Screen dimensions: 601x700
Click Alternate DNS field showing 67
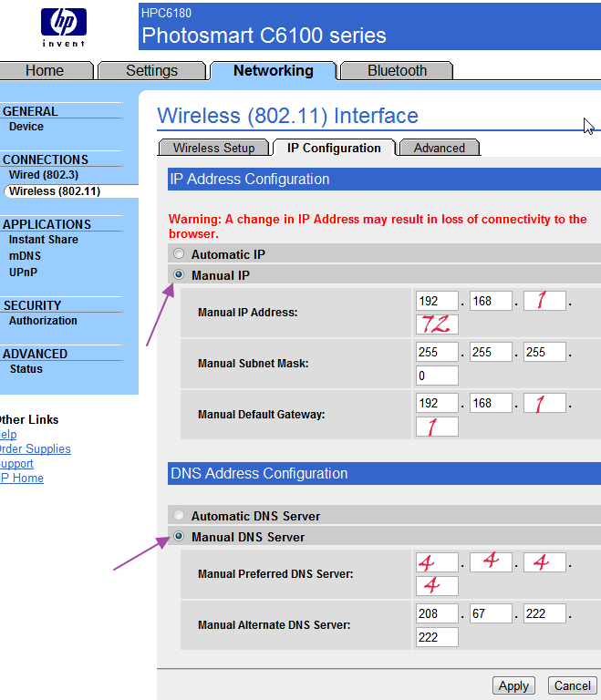click(x=491, y=613)
